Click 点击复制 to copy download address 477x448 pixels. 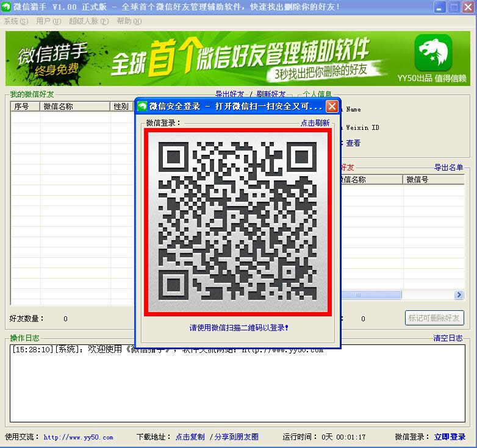(190, 437)
